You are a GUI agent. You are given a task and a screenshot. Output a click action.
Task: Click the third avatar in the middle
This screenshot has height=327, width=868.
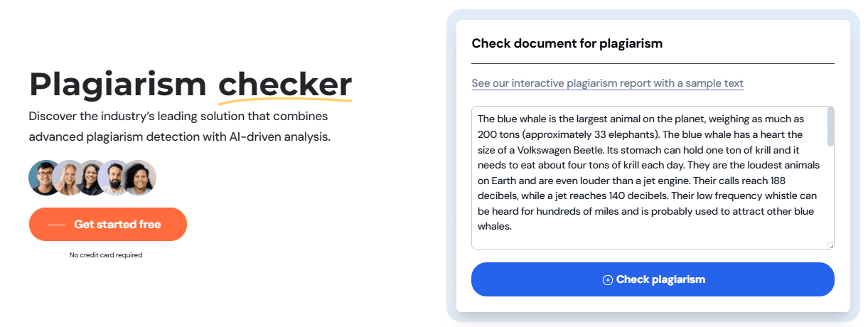pyautogui.click(x=92, y=178)
